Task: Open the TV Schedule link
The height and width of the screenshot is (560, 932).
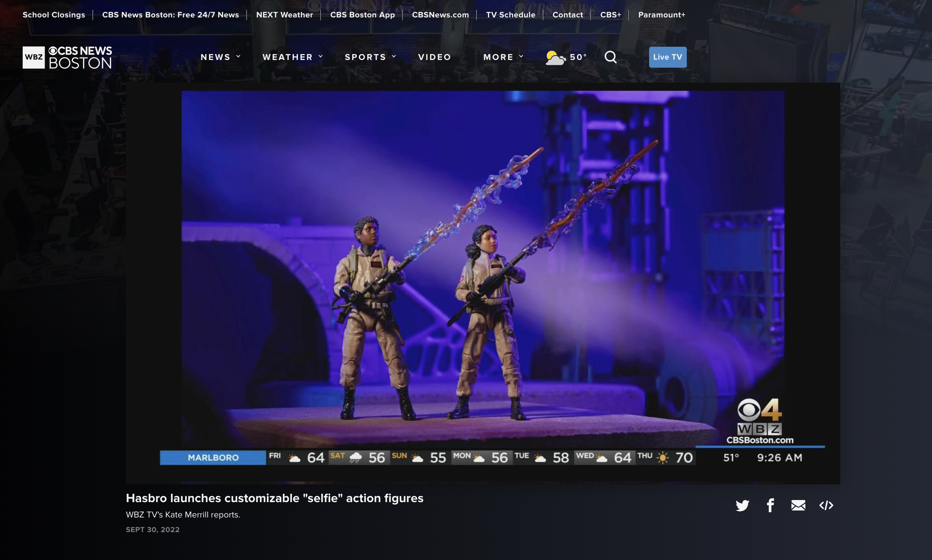Action: click(x=510, y=15)
